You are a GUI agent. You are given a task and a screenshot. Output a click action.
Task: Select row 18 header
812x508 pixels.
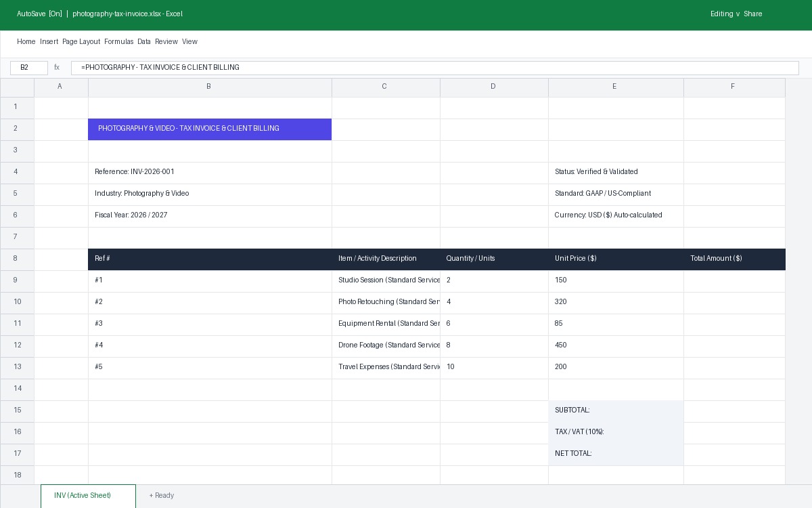[x=17, y=475]
